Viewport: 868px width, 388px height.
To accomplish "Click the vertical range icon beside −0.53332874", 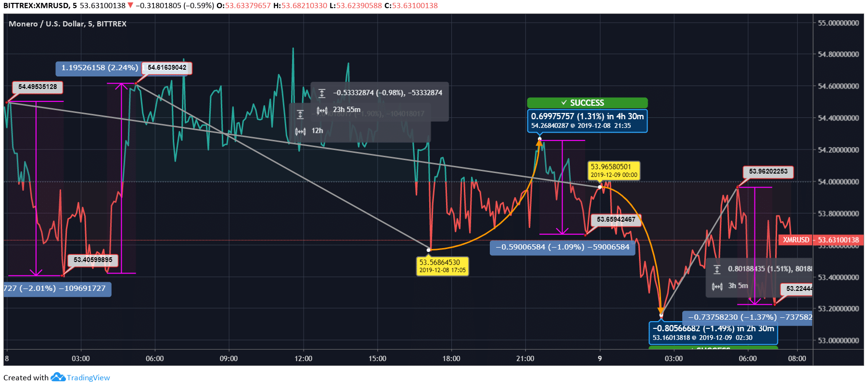I will point(322,93).
